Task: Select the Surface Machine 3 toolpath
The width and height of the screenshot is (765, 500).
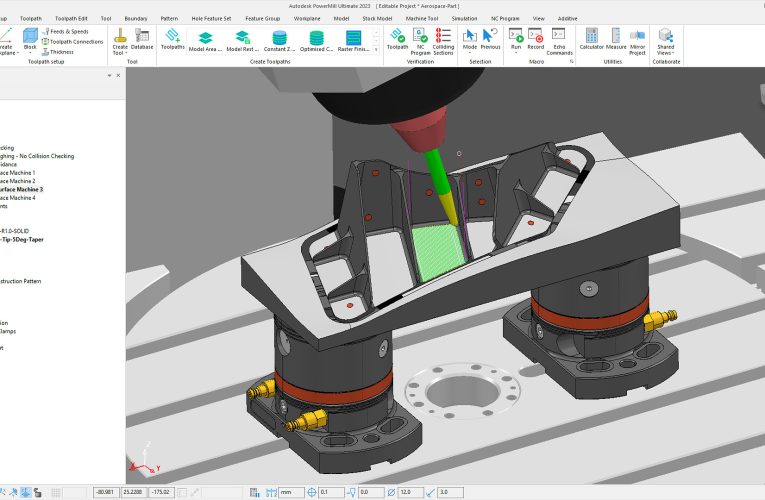Action: pyautogui.click(x=21, y=189)
